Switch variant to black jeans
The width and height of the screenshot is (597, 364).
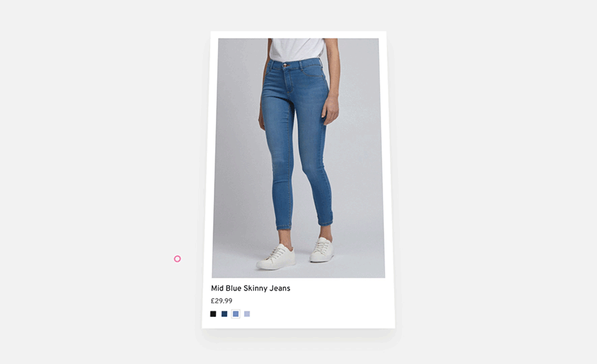(x=213, y=314)
